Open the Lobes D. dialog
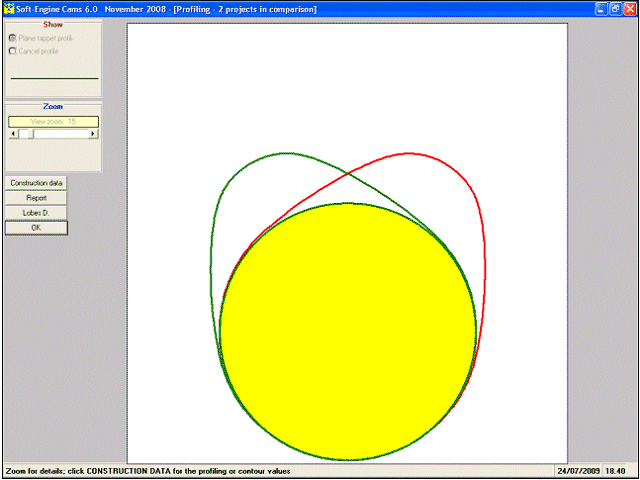The height and width of the screenshot is (480, 640). 36,213
